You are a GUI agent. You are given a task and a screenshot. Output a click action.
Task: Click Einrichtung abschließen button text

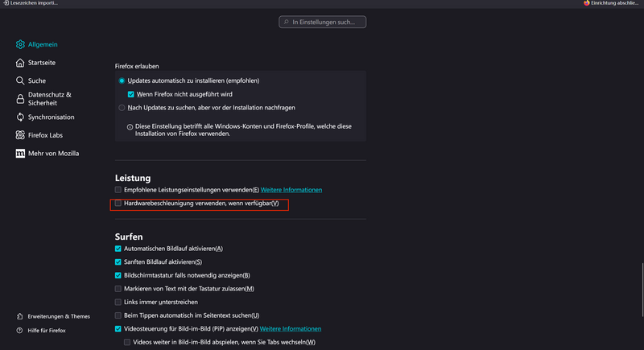615,3
